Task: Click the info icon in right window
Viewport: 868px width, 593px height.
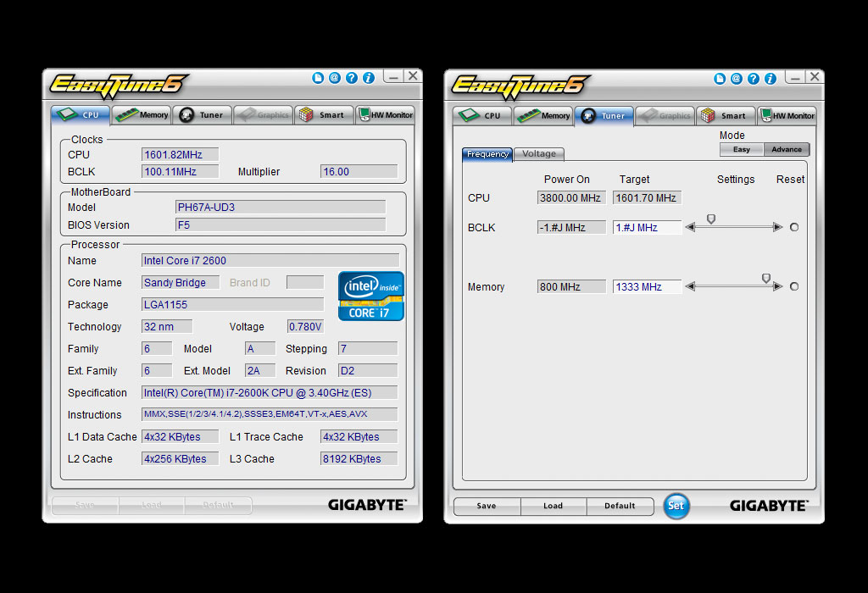Action: click(771, 79)
